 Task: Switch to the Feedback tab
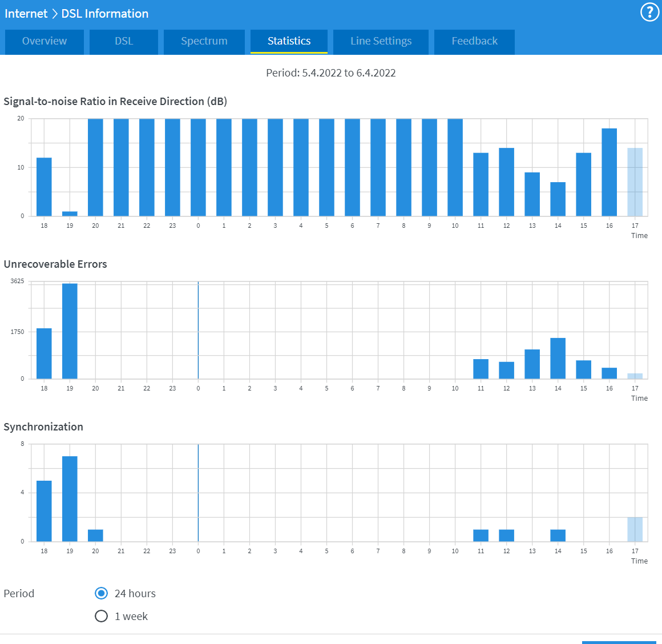[x=474, y=41]
